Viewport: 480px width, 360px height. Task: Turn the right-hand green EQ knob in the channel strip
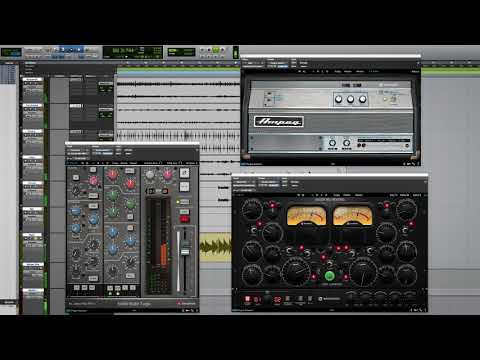point(130,203)
